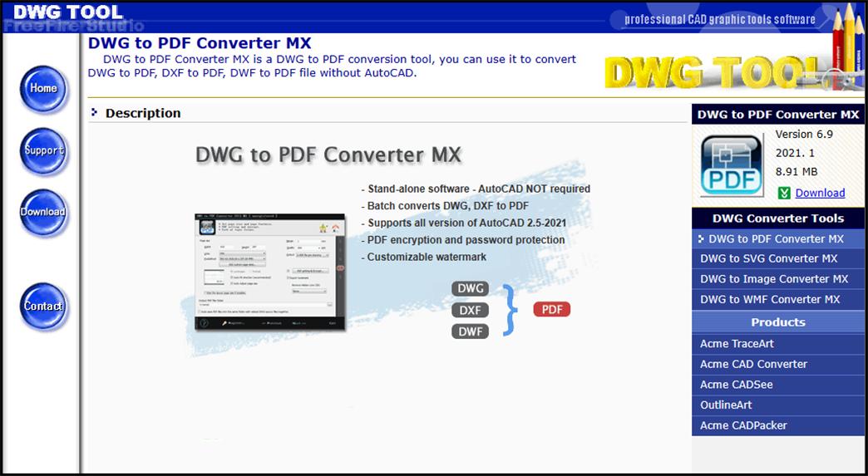Viewport: 868px width, 476px height.
Task: Select DWG to PDF Converter MX menu item
Action: 777,238
